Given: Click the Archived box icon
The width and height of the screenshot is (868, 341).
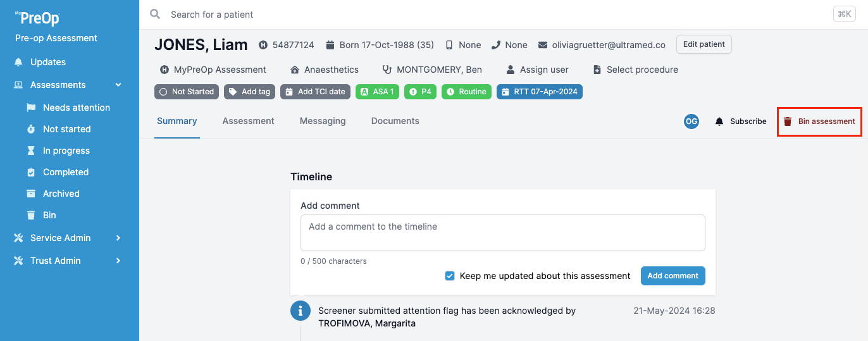Looking at the screenshot, I should (x=31, y=194).
